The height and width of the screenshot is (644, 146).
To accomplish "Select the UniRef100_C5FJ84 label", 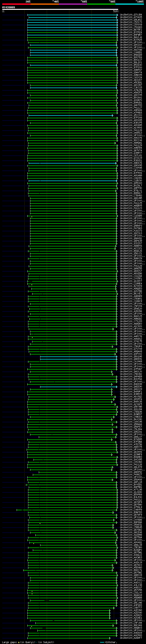I will tap(131, 623).
